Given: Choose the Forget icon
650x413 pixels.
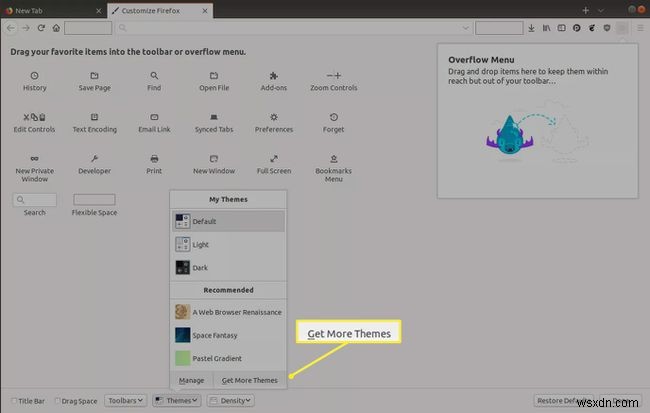Looking at the screenshot, I should coord(334,117).
